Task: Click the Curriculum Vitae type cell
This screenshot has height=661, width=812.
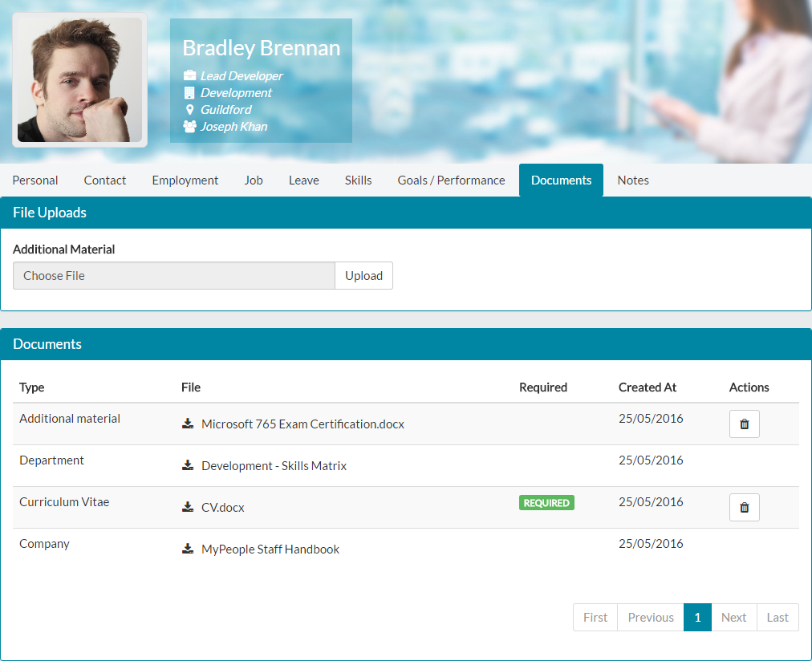Action: pyautogui.click(x=64, y=502)
